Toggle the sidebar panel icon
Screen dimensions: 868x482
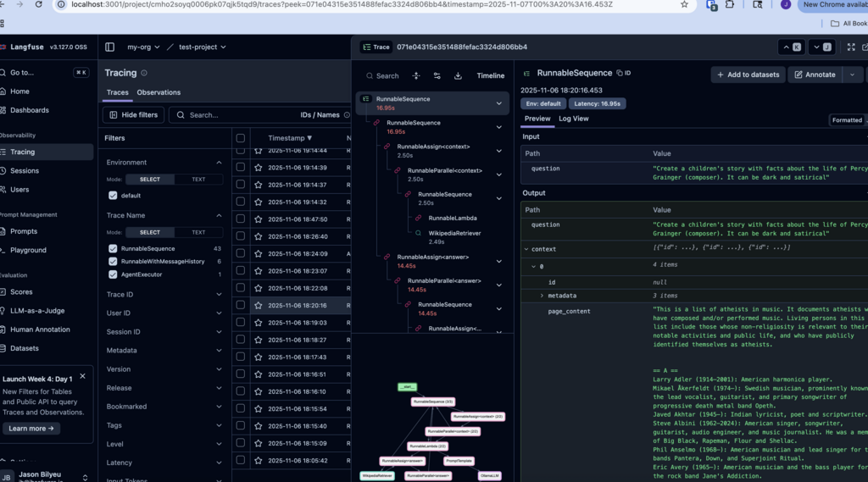[x=109, y=47]
